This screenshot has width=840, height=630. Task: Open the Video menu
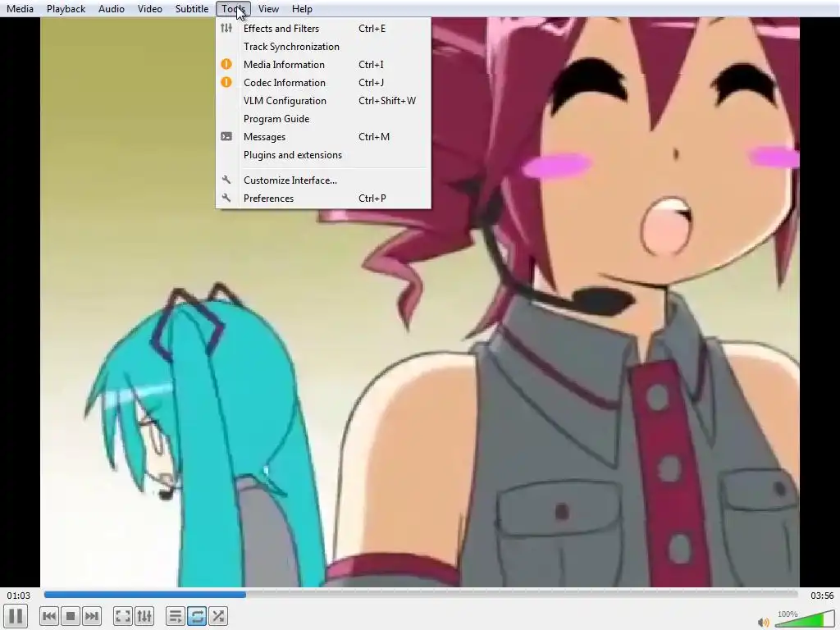[149, 8]
